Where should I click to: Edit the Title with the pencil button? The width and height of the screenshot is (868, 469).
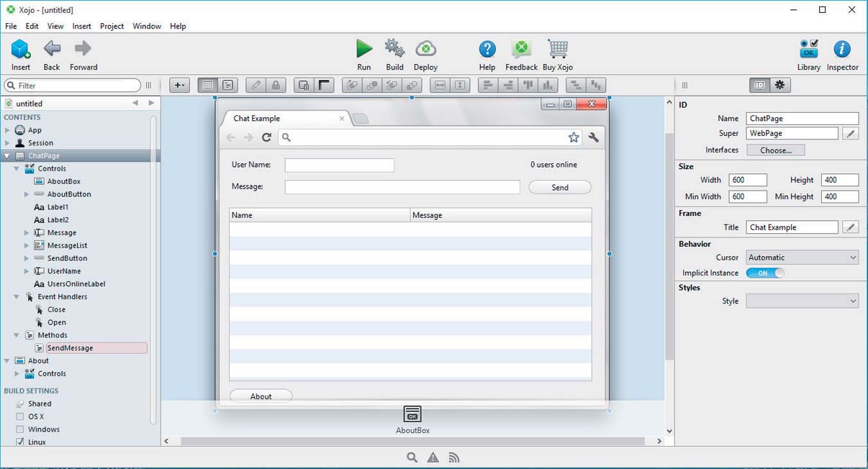(x=850, y=227)
